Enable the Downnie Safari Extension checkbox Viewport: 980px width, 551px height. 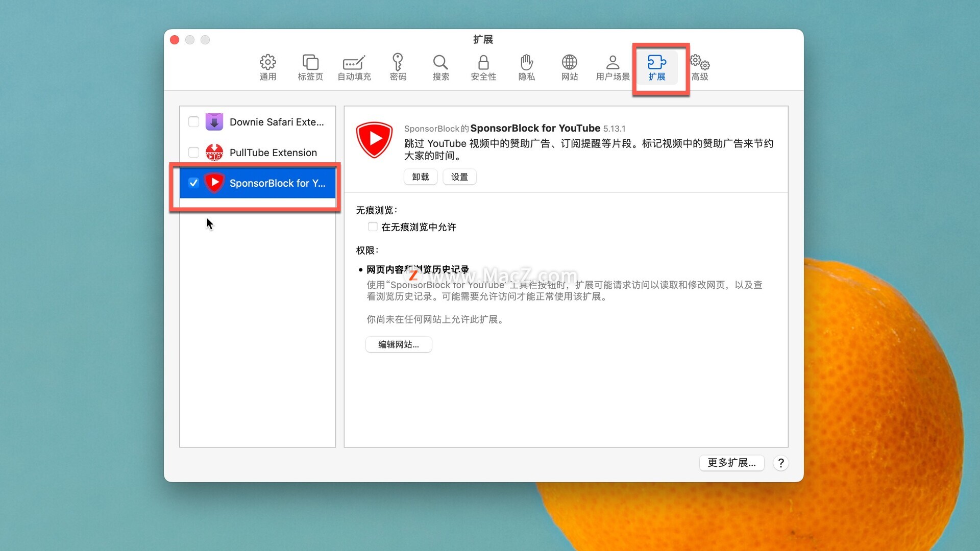[x=193, y=122]
